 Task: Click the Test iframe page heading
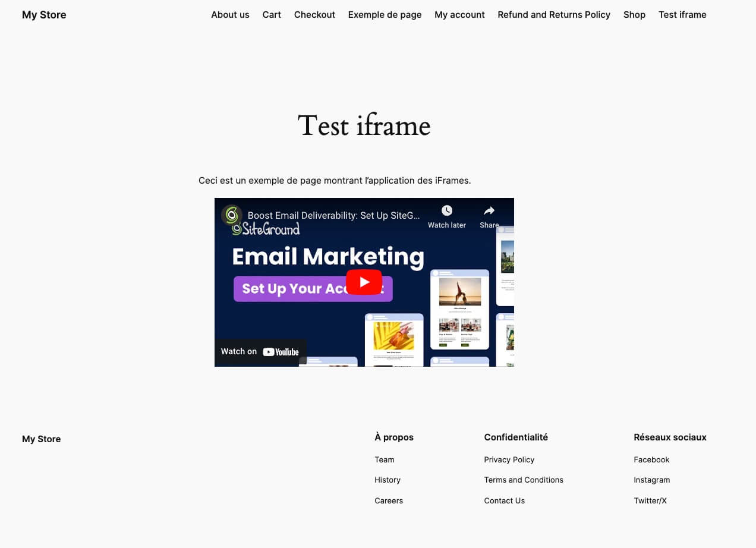coord(364,125)
